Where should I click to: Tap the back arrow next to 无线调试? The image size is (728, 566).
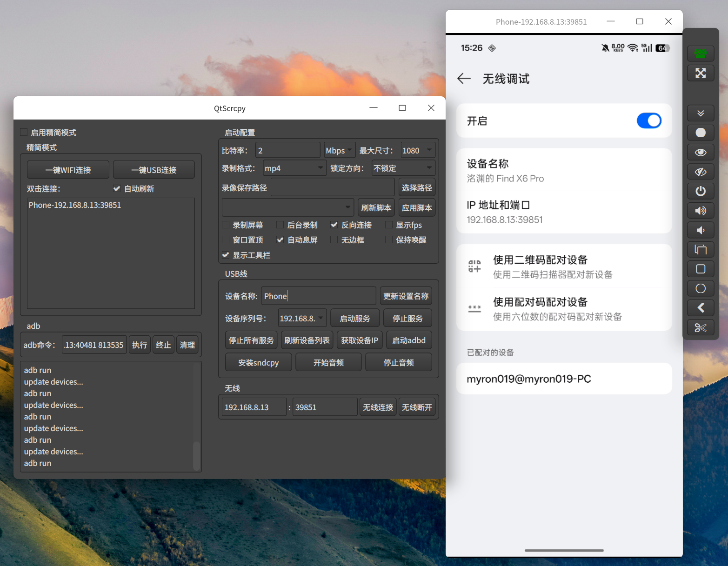[x=464, y=79]
